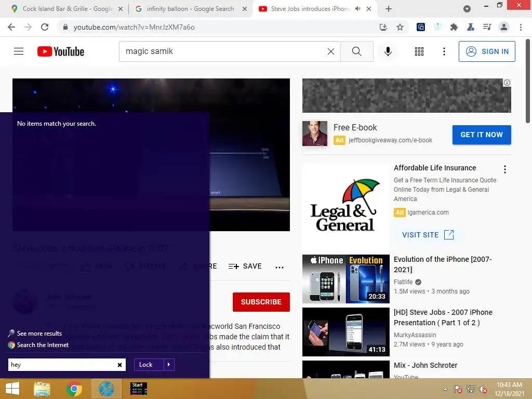Image resolution: width=532 pixels, height=399 pixels.
Task: Expand the arrow next to Lock
Action: (x=169, y=365)
